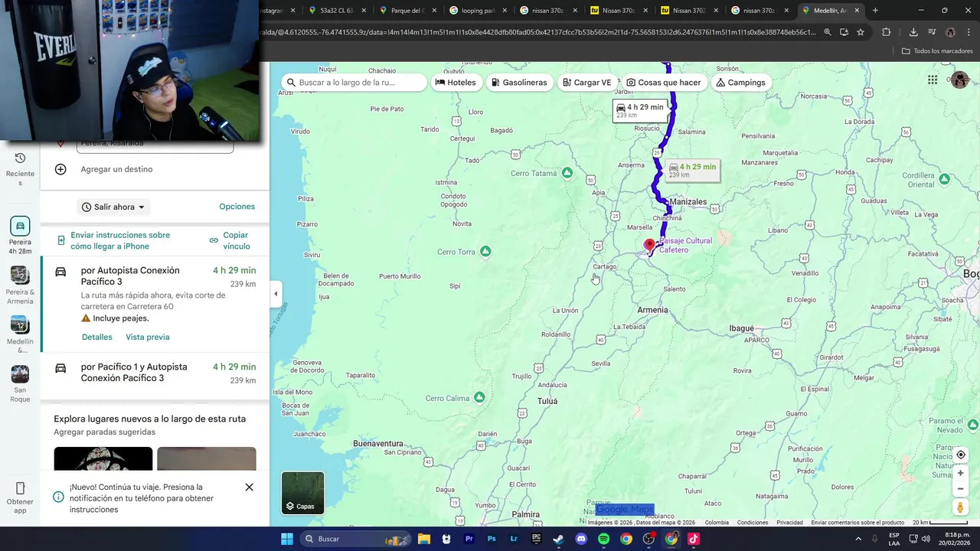The width and height of the screenshot is (980, 551).
Task: Click the Cerro Calima park marker
Action: coord(479,397)
